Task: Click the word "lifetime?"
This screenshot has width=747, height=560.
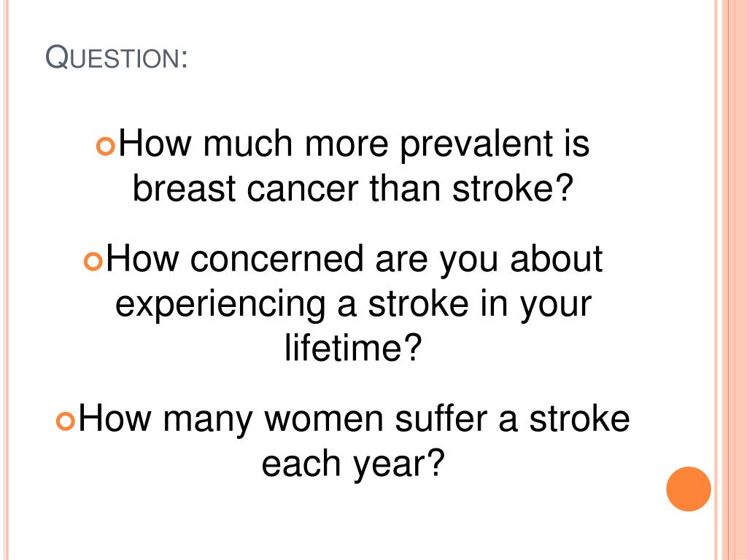Action: tap(353, 347)
